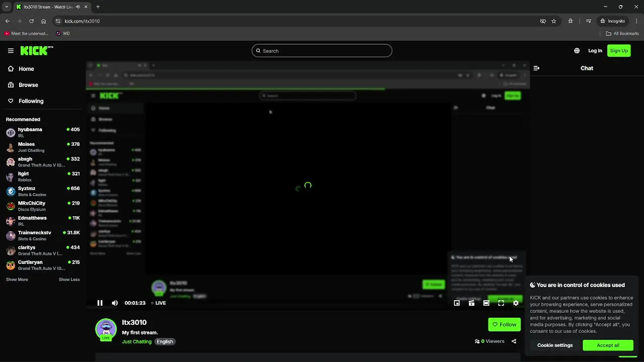Click the Itx3010 channel name
This screenshot has width=644, height=362.
pyautogui.click(x=134, y=322)
